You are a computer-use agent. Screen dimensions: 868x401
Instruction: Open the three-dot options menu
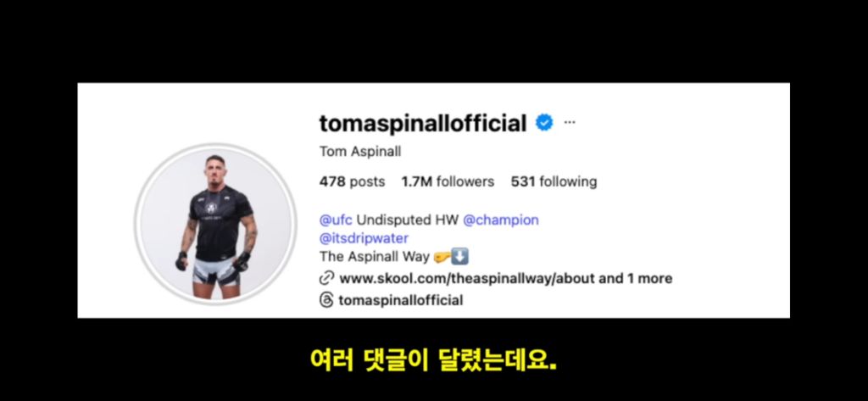point(569,123)
